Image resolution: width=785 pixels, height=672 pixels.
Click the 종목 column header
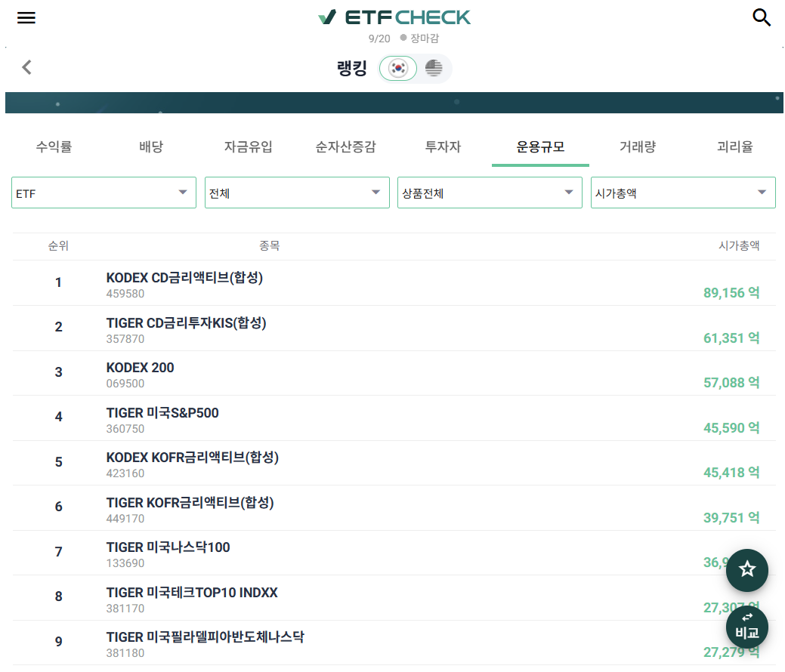(269, 245)
